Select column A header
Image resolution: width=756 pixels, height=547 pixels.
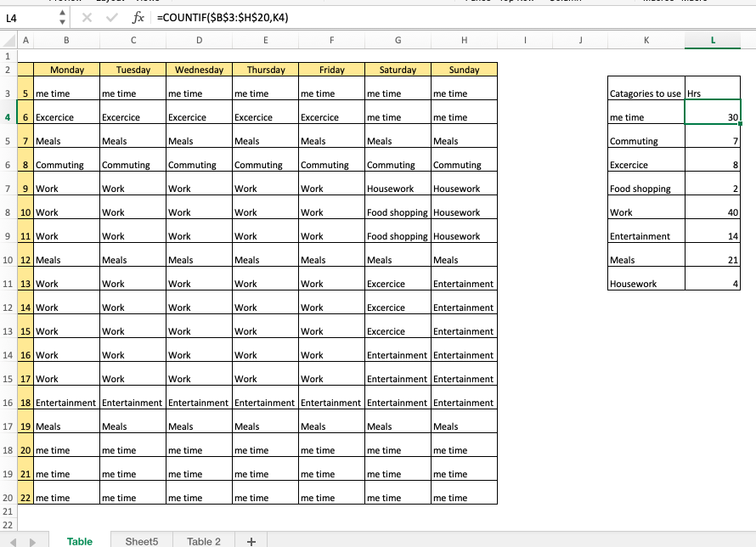click(x=25, y=41)
